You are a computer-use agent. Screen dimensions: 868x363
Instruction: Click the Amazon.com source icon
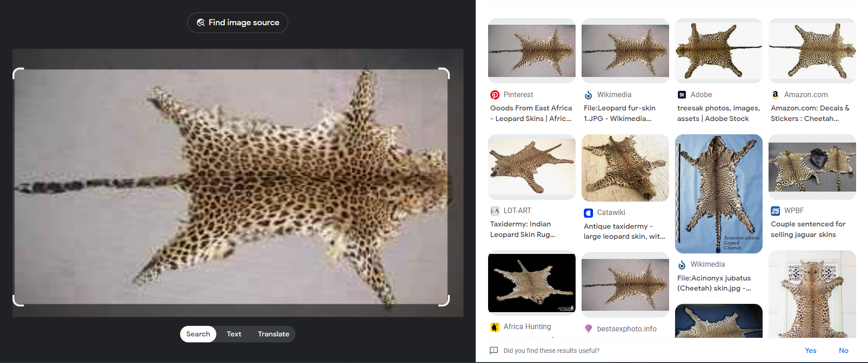(775, 95)
